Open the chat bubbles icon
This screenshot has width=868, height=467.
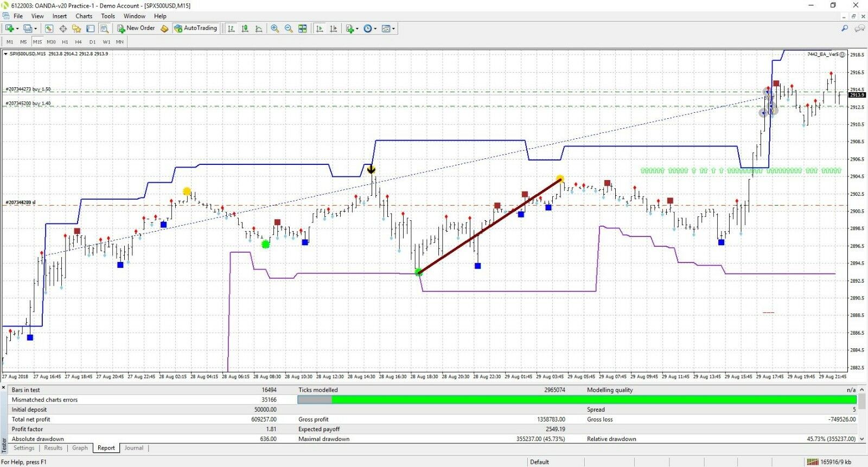[x=860, y=28]
